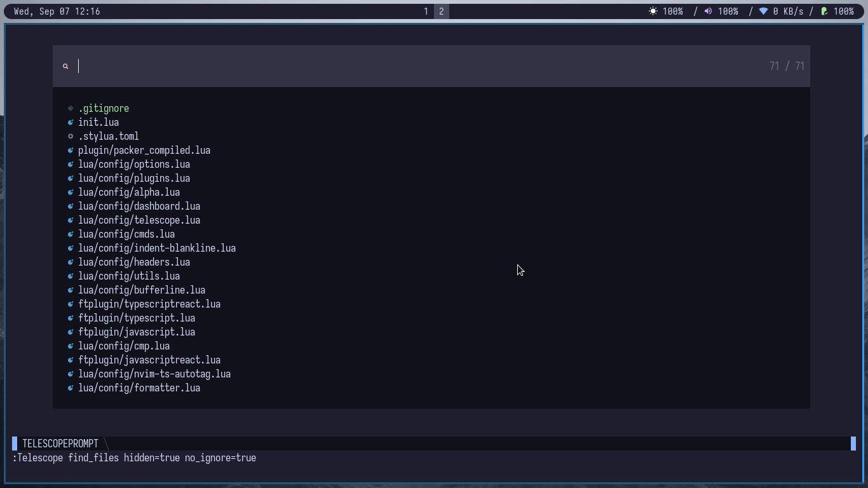Click the Lua icon beside lua/config/dashboard.lua
The width and height of the screenshot is (868, 488).
(x=71, y=206)
